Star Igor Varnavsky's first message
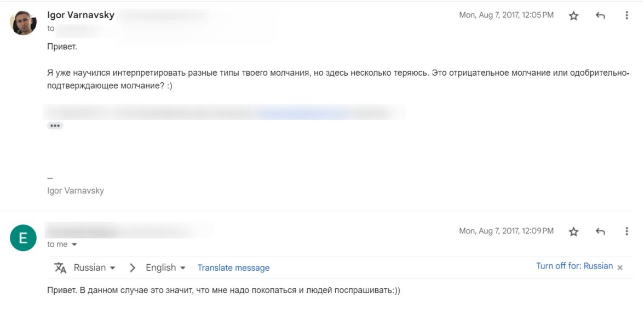The height and width of the screenshot is (313, 644). [x=573, y=16]
